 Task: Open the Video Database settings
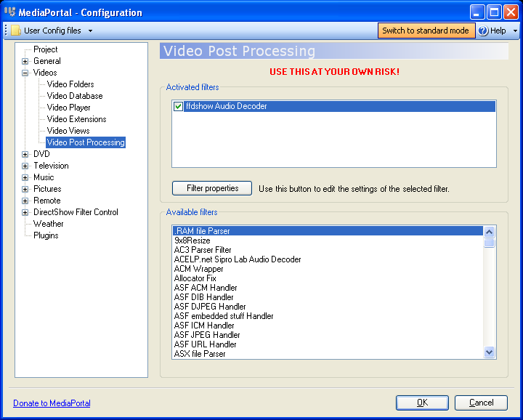(x=75, y=96)
